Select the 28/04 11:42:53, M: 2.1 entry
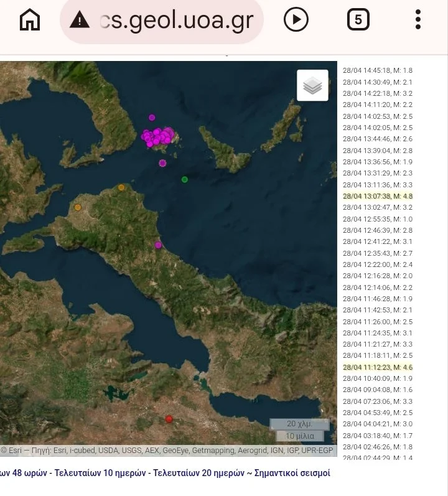Viewport: 448px width, 496px height. pyautogui.click(x=378, y=310)
